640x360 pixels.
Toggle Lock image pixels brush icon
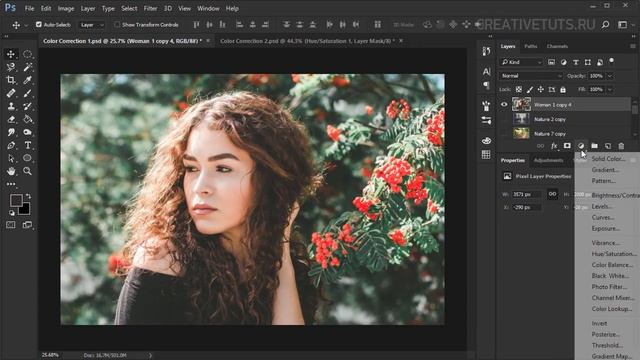coord(530,89)
